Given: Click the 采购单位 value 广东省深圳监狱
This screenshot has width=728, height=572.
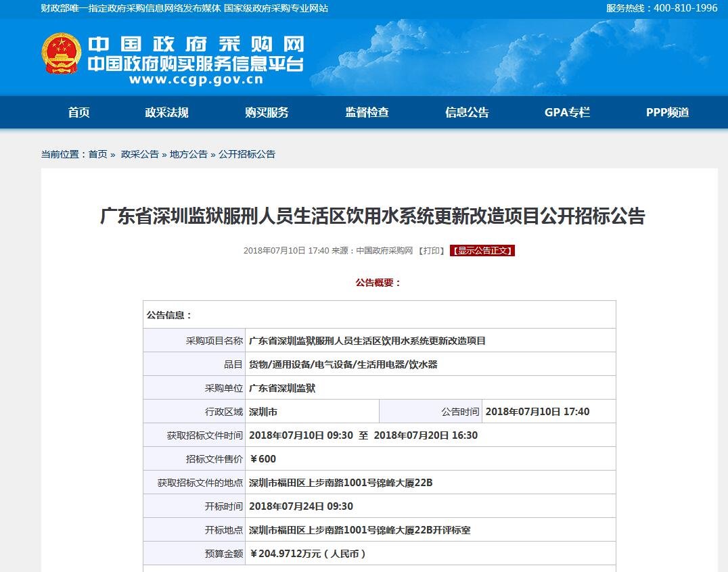Looking at the screenshot, I should [282, 388].
